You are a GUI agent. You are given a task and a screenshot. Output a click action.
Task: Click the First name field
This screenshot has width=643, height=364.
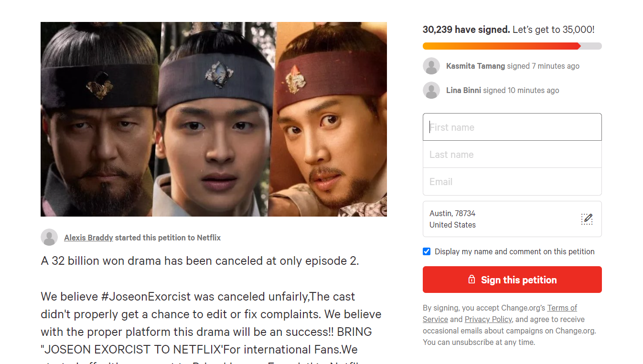tap(512, 127)
